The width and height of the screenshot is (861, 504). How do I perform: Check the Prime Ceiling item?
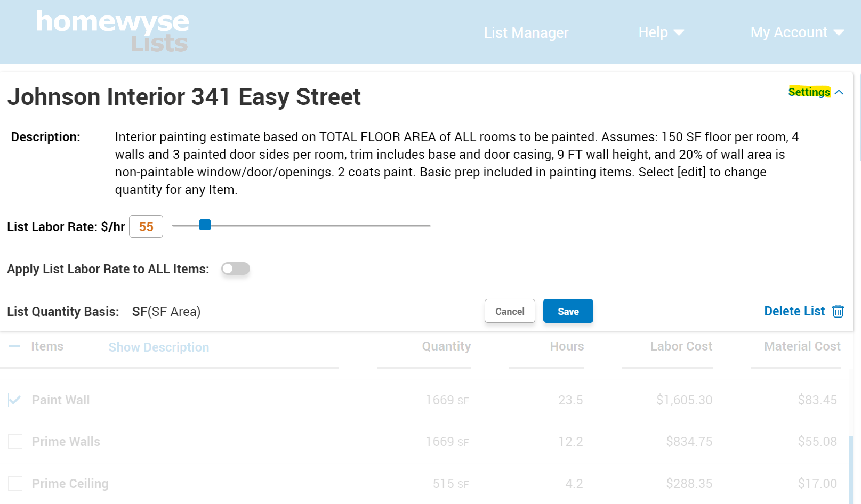pyautogui.click(x=15, y=483)
